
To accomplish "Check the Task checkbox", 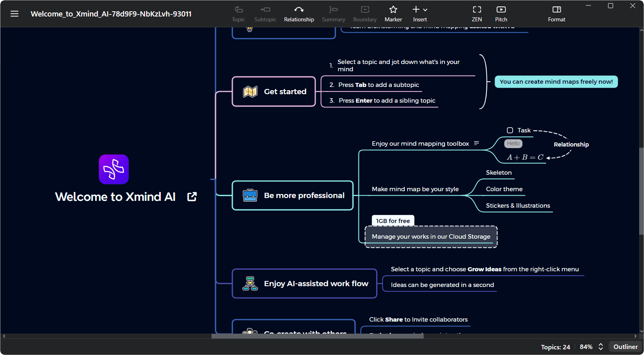I will (x=510, y=130).
